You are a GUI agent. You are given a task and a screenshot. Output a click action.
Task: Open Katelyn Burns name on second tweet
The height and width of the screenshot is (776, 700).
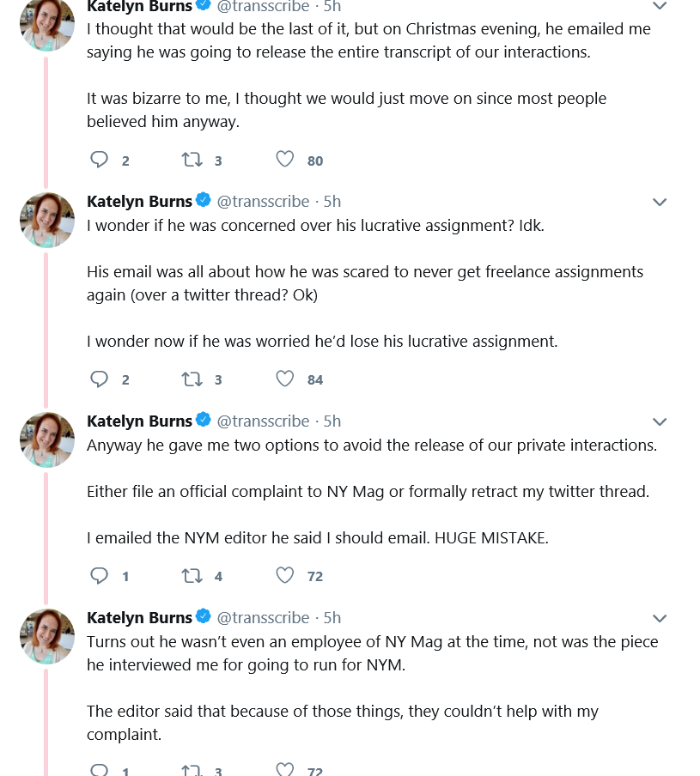coord(139,202)
